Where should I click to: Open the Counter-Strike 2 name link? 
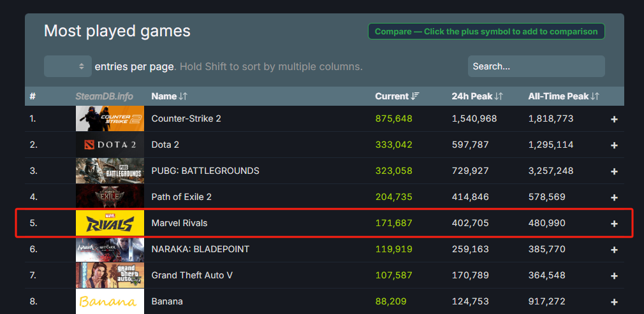(186, 118)
